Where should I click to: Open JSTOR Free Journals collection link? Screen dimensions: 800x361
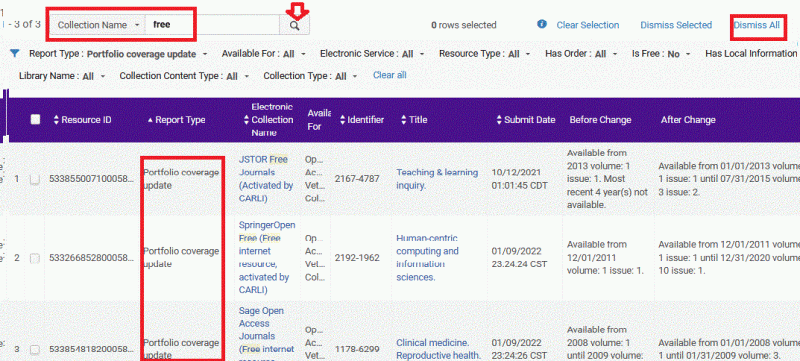pyautogui.click(x=266, y=179)
